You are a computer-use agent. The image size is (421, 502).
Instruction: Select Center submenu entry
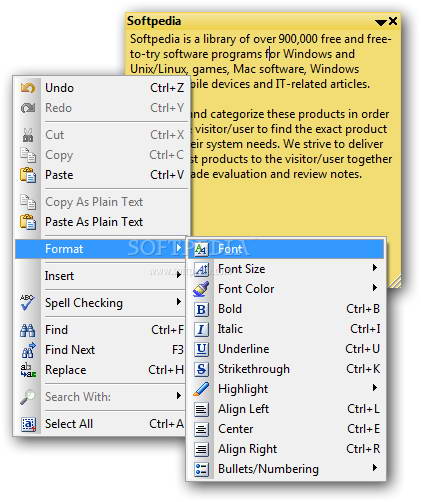286,429
